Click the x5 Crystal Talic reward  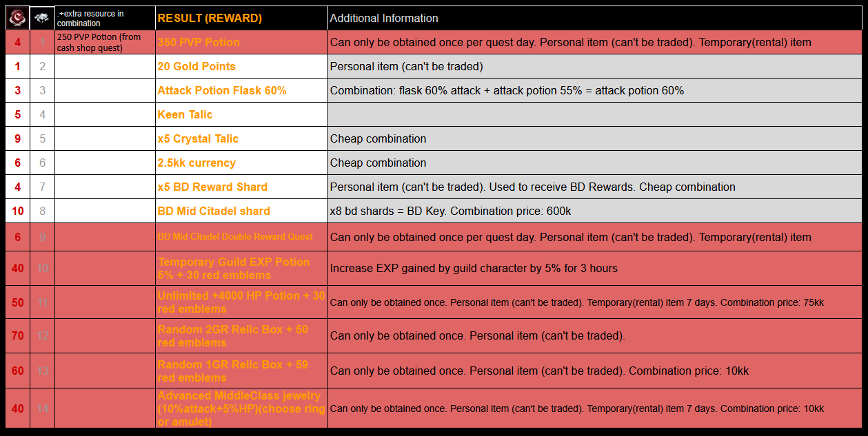pyautogui.click(x=198, y=138)
